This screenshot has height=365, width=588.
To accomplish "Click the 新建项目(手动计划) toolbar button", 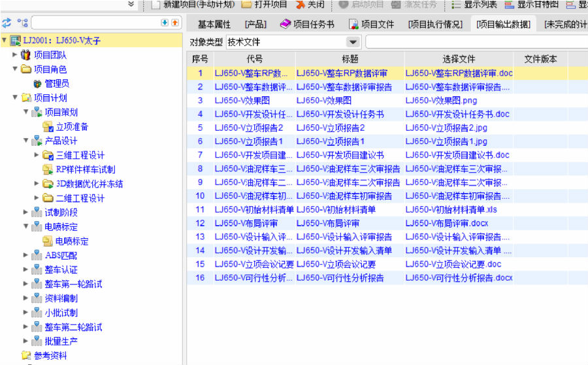I will click(193, 5).
